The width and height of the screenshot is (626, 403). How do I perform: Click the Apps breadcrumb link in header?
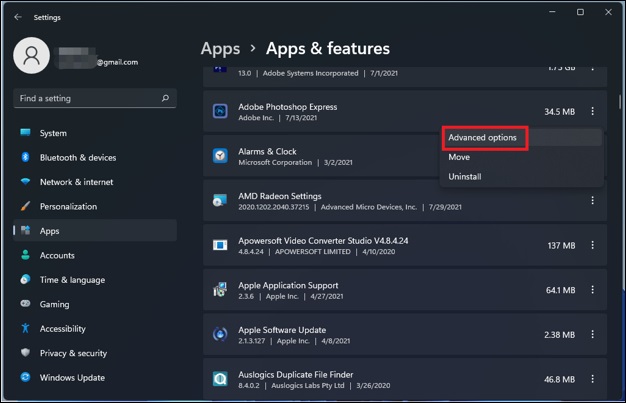(220, 49)
